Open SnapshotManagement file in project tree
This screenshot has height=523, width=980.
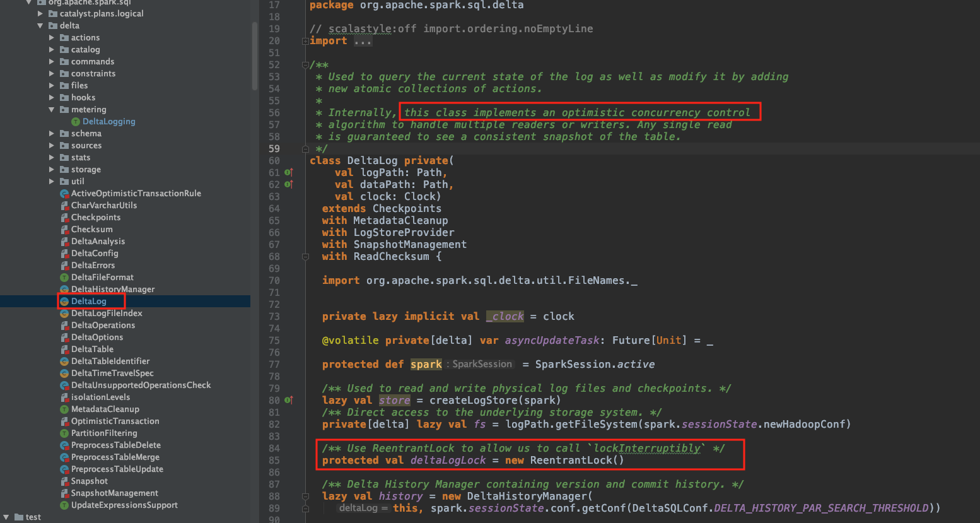pyautogui.click(x=114, y=493)
